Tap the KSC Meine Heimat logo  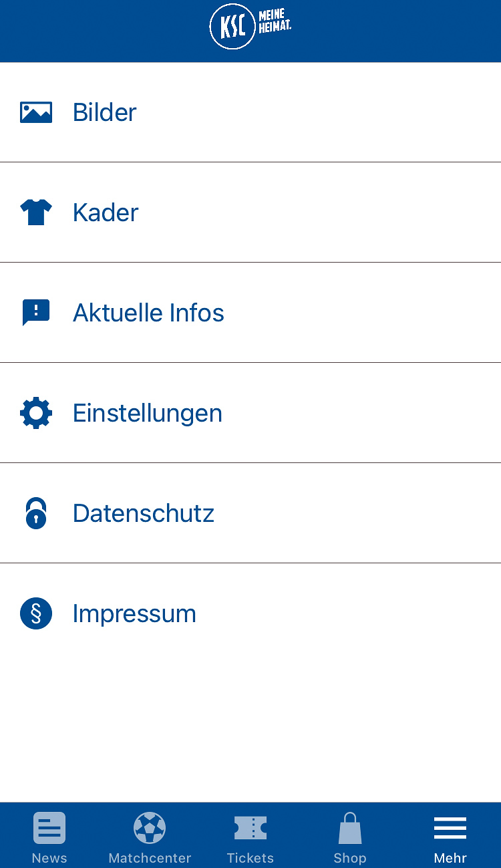click(251, 27)
